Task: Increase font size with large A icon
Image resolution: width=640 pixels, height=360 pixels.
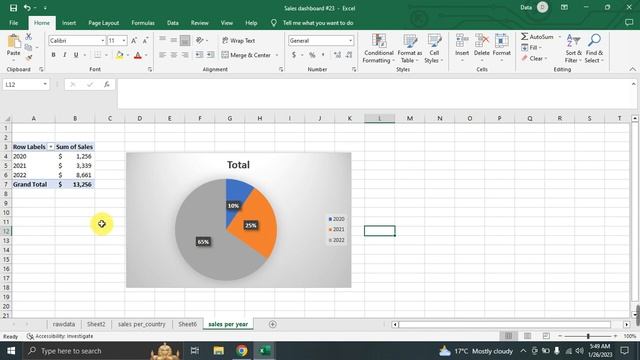Action: coord(134,40)
